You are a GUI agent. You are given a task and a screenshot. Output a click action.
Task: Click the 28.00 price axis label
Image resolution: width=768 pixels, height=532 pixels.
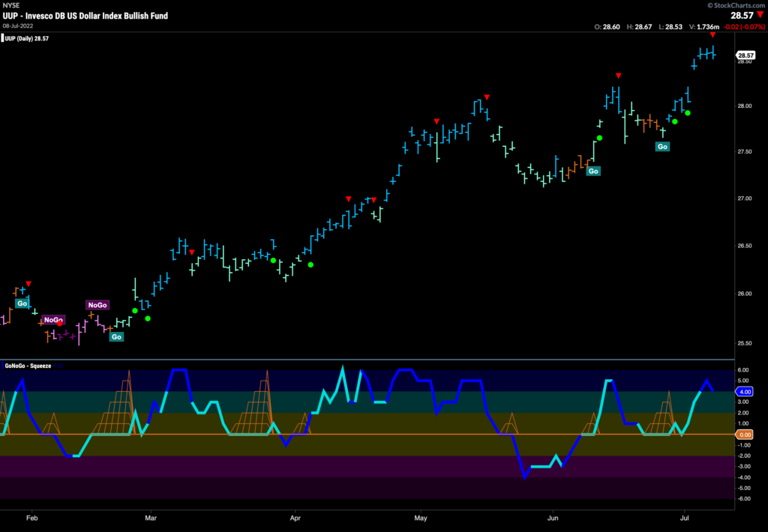click(x=745, y=106)
